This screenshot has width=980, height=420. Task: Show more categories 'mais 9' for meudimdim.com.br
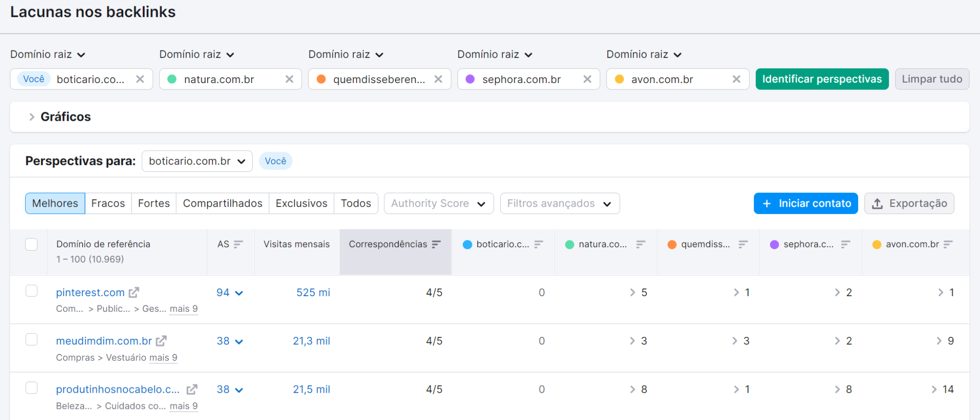(x=163, y=358)
